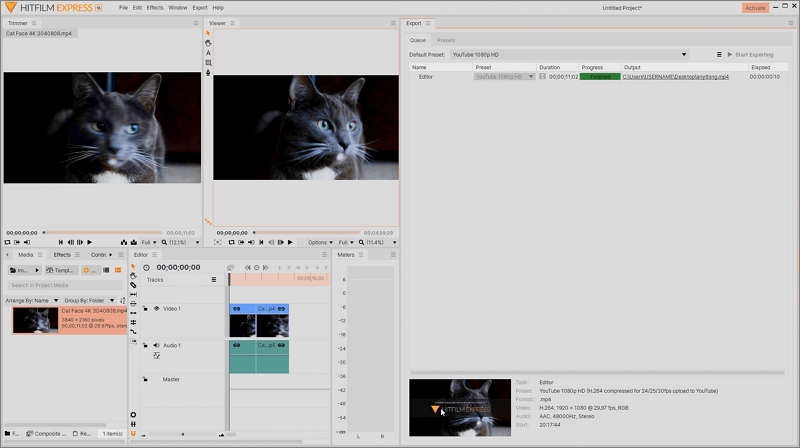Toggle timeline snapping magnet icon
The image size is (800, 448).
point(133,433)
